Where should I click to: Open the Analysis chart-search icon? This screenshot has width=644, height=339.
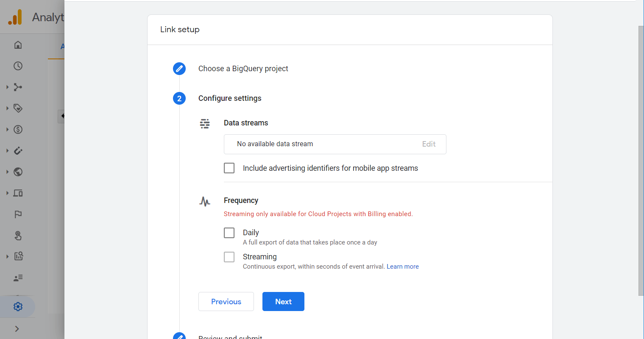point(18,256)
